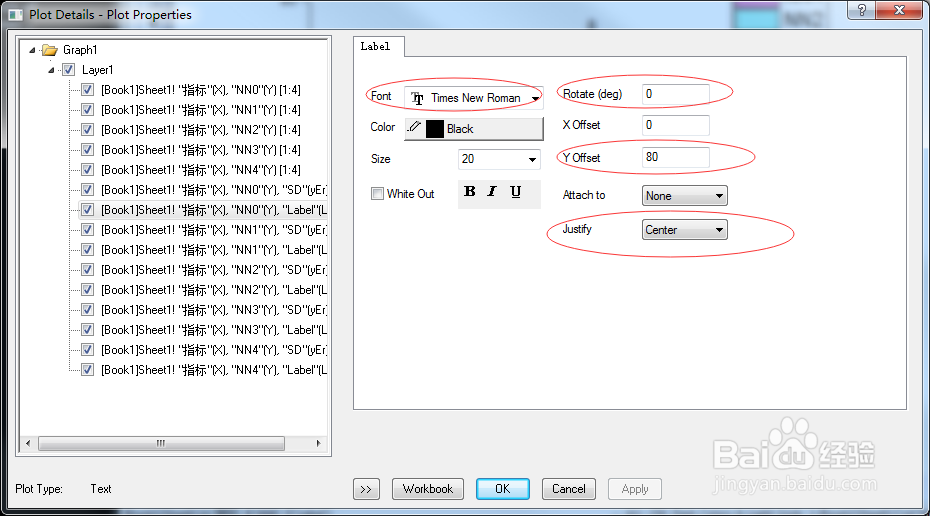930x516 pixels.
Task: Select the "NN2"(Y), "SD" tree item
Action: pos(214,270)
